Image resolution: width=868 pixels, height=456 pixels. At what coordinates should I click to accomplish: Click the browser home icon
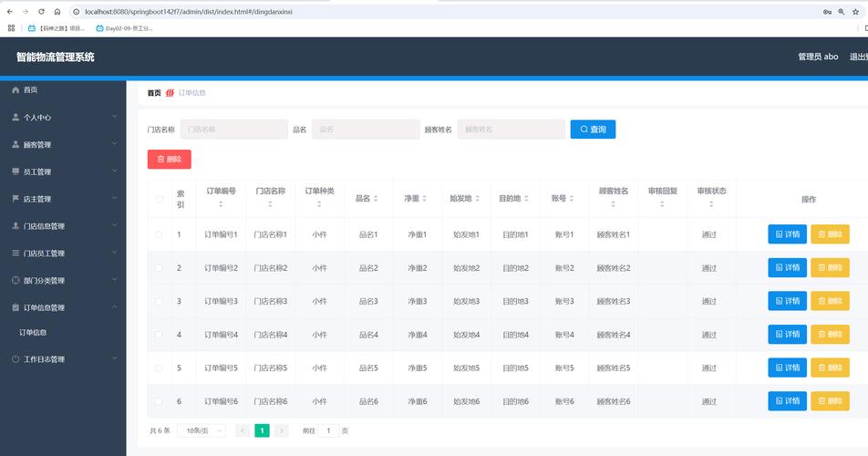pyautogui.click(x=57, y=12)
